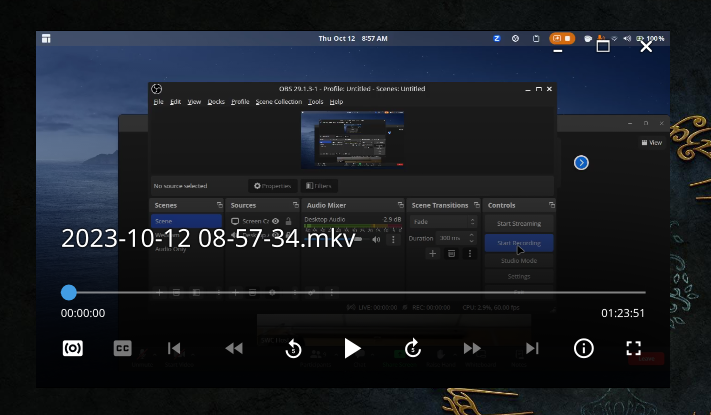Click the blue circular chevron arrow

(x=581, y=162)
